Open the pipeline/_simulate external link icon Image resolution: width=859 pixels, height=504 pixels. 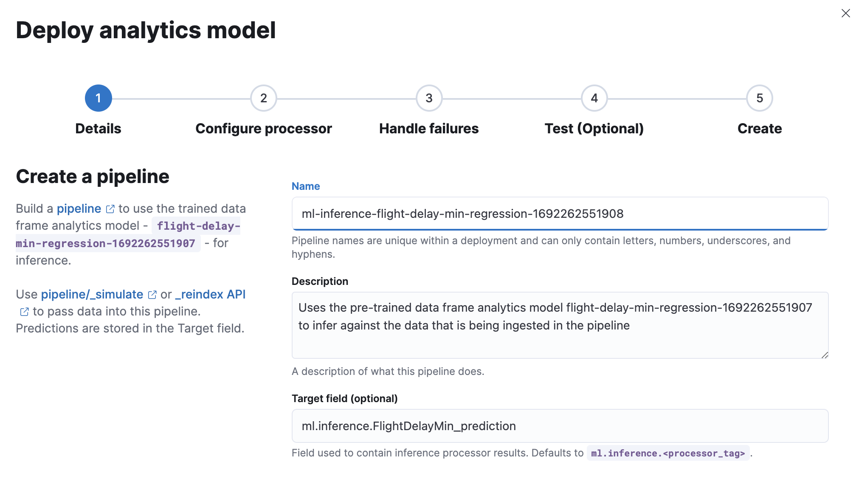[152, 295]
